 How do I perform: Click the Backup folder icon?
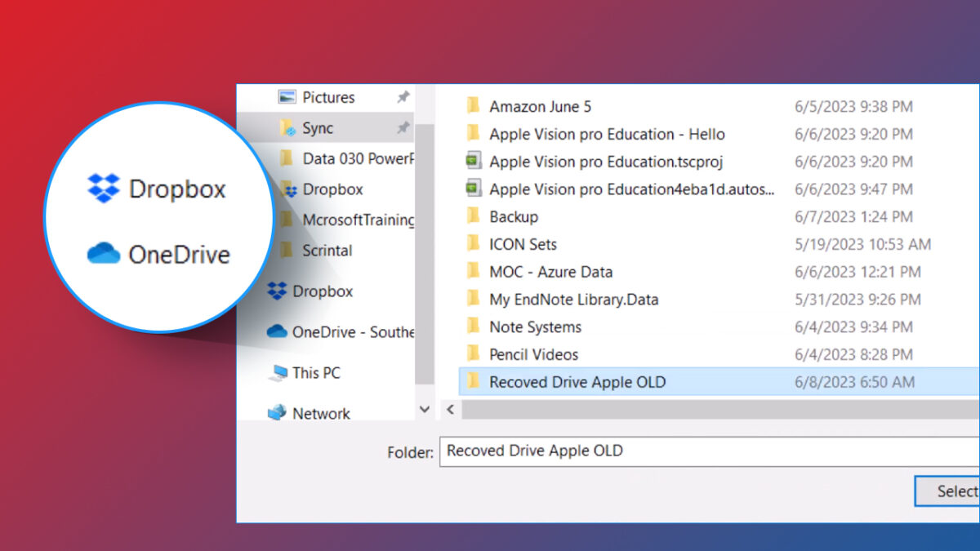(472, 216)
